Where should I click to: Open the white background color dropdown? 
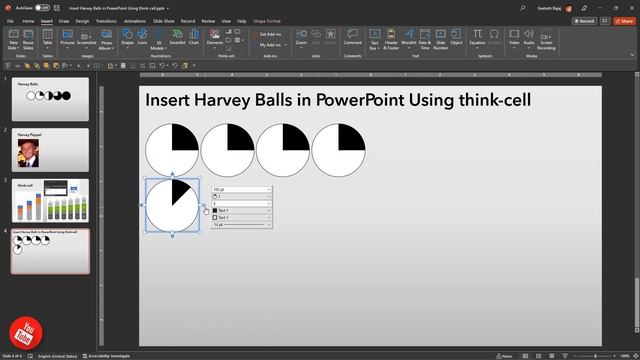(242, 218)
